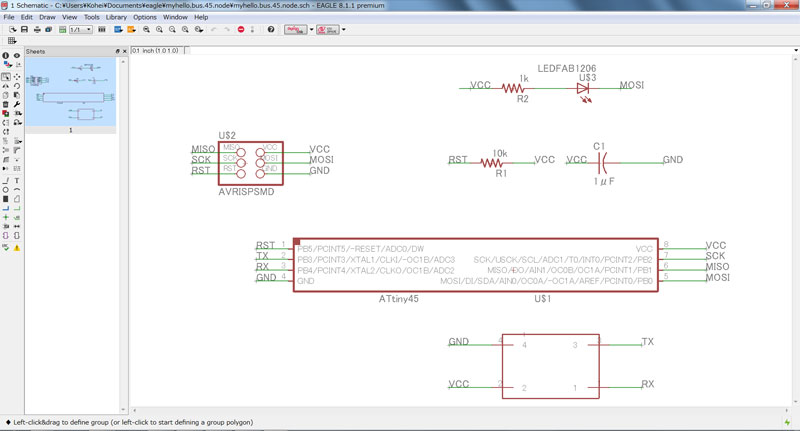
Task: Select the Show (eye) tool
Action: (17, 56)
